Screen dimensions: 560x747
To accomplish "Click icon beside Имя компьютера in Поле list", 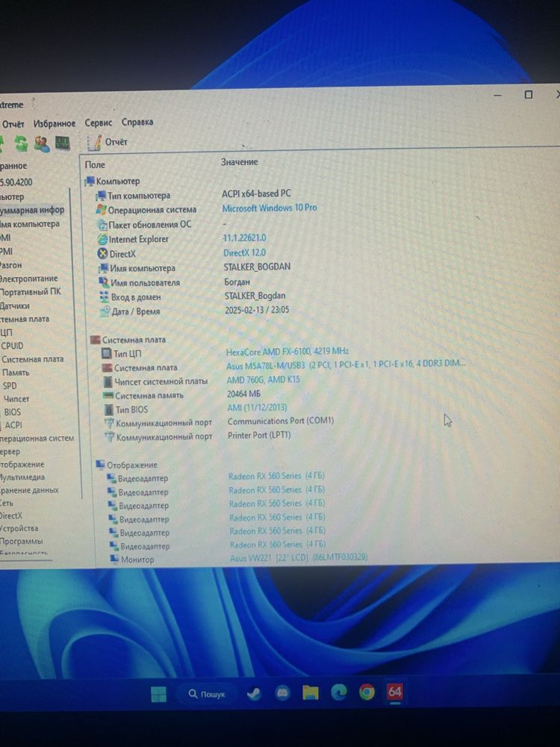I will coord(103,268).
